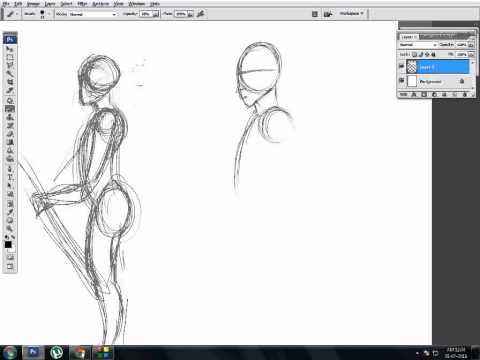Toggle the Brushes palette from options bar

pos(314,14)
